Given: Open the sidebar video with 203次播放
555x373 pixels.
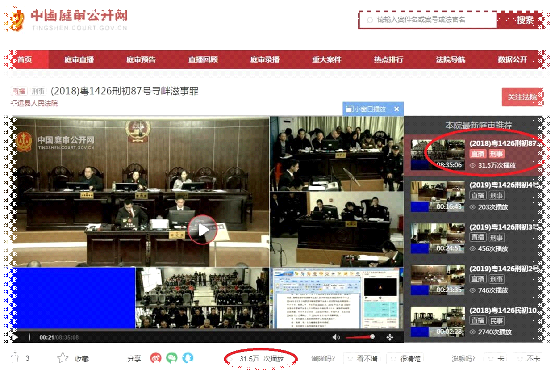Looking at the screenshot, I should [475, 196].
